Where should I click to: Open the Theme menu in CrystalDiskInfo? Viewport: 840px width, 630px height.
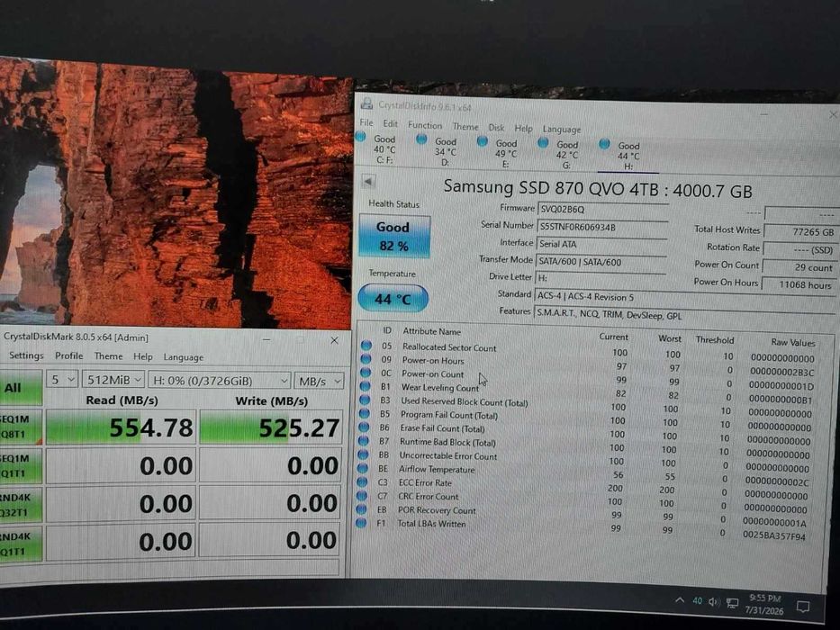pyautogui.click(x=465, y=127)
